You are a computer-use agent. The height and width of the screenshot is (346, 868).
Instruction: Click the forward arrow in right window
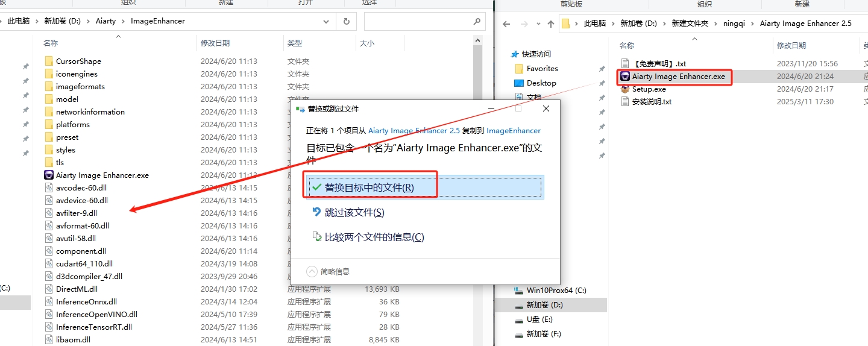(523, 24)
